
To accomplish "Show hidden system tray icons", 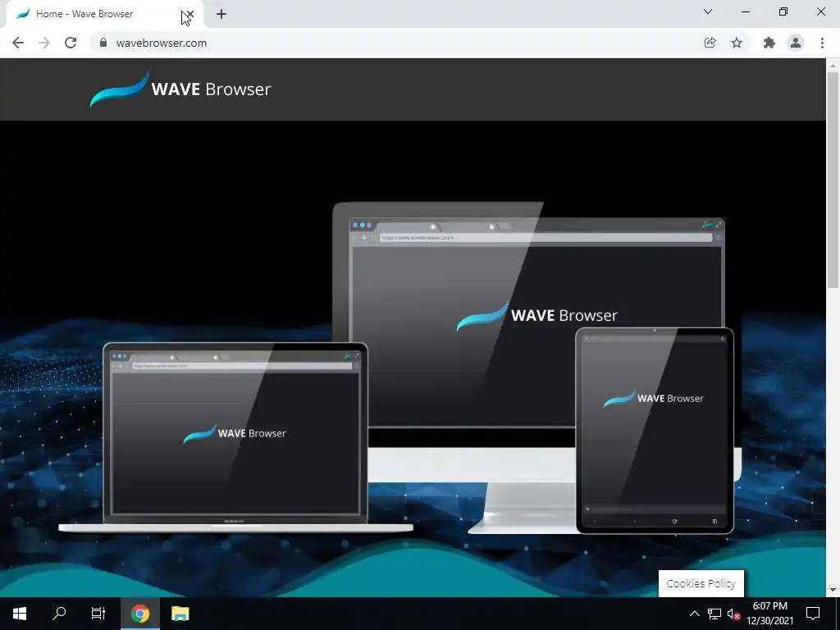I will tap(694, 614).
